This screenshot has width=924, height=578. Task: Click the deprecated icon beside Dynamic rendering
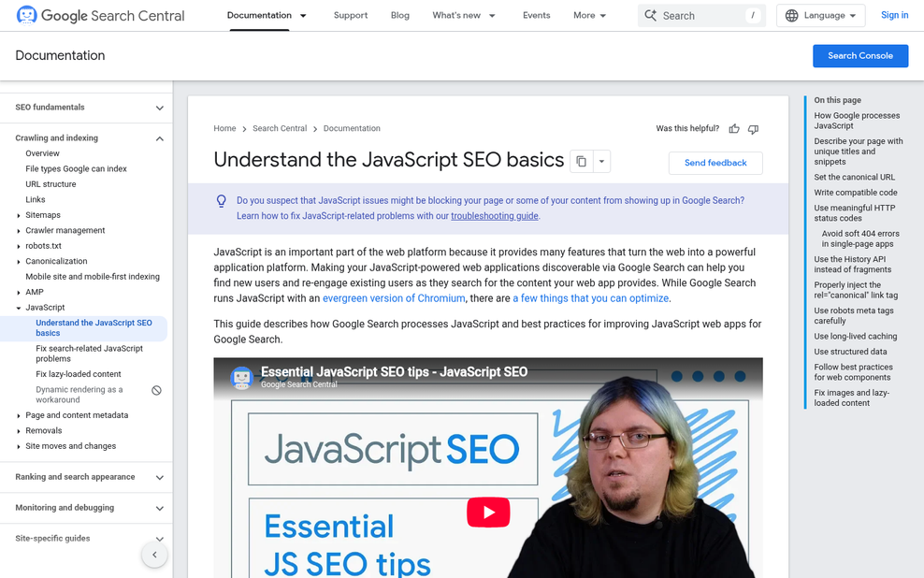tap(156, 390)
